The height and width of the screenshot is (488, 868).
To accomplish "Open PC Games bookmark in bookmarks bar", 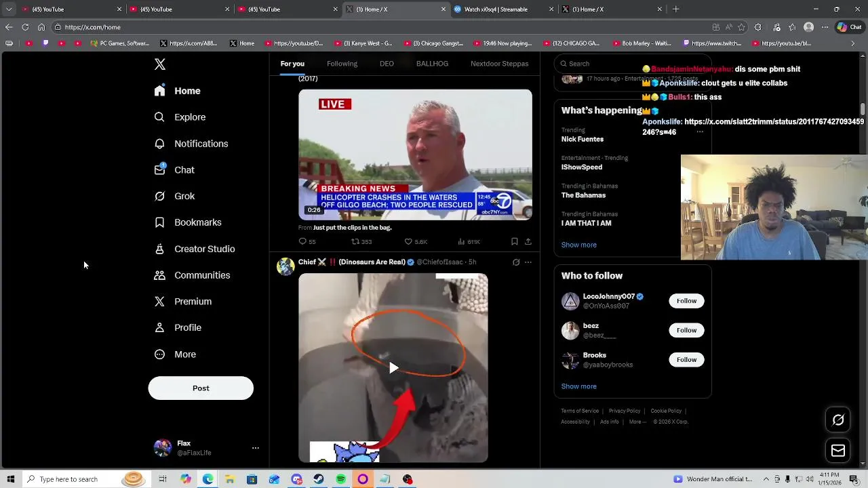I will [x=120, y=43].
